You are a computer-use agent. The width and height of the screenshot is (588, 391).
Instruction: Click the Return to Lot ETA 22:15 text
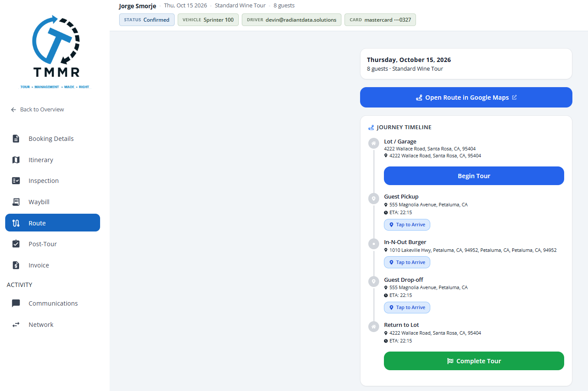pyautogui.click(x=400, y=341)
